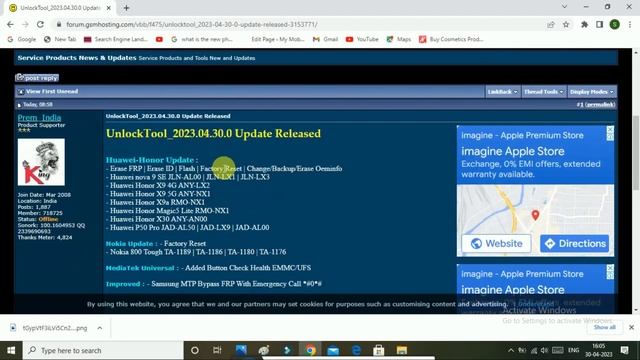Open the notification center icon

click(624, 351)
